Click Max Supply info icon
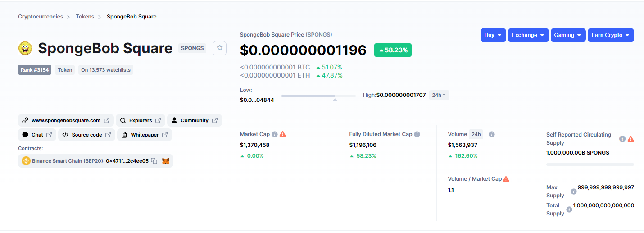 pyautogui.click(x=574, y=192)
